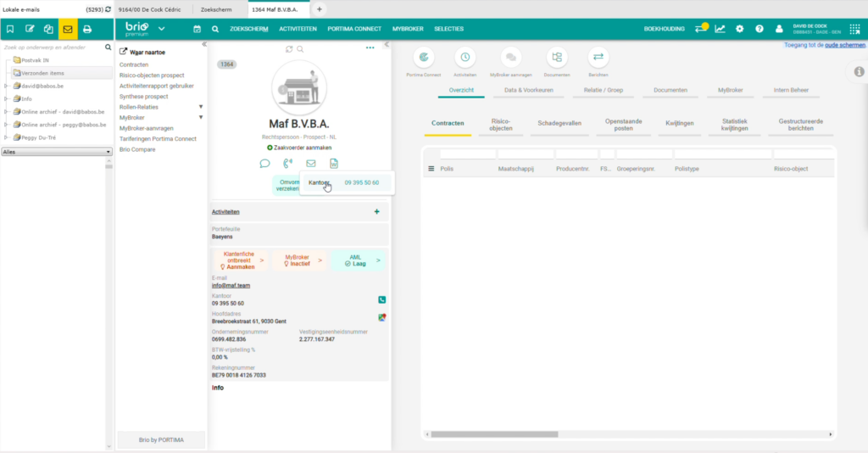Screen dimensions: 868x453
Task: Click the yellow envelope mail icon
Action: pos(68,29)
